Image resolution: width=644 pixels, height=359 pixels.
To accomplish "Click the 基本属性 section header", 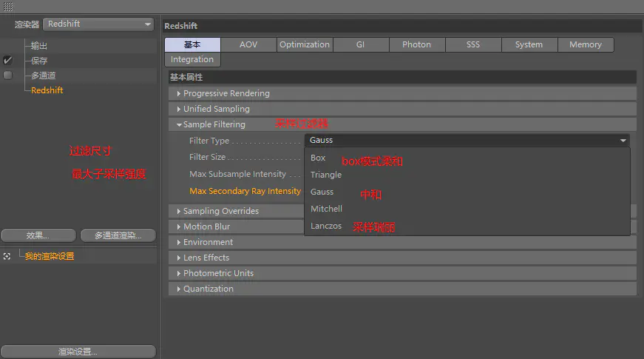I will coord(402,77).
